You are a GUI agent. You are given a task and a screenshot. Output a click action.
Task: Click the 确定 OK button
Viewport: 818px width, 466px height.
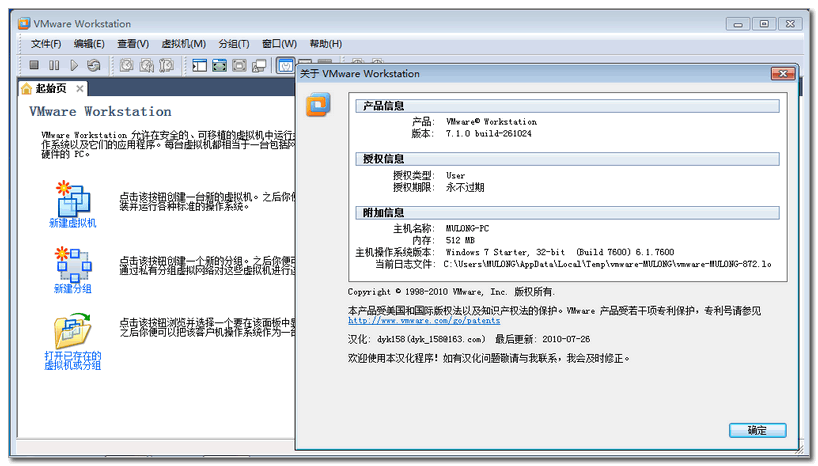coord(757,431)
